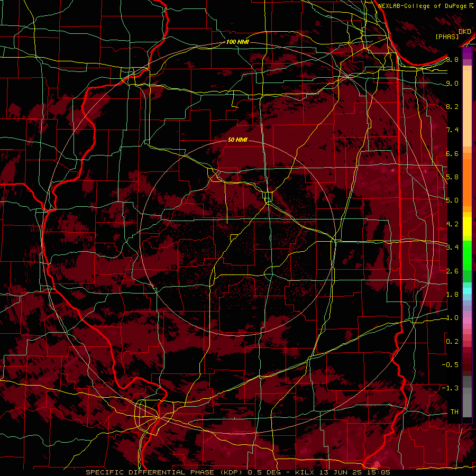This screenshot has width=476, height=476.
Task: Click the 8.2 scale value
Action: 452,106
